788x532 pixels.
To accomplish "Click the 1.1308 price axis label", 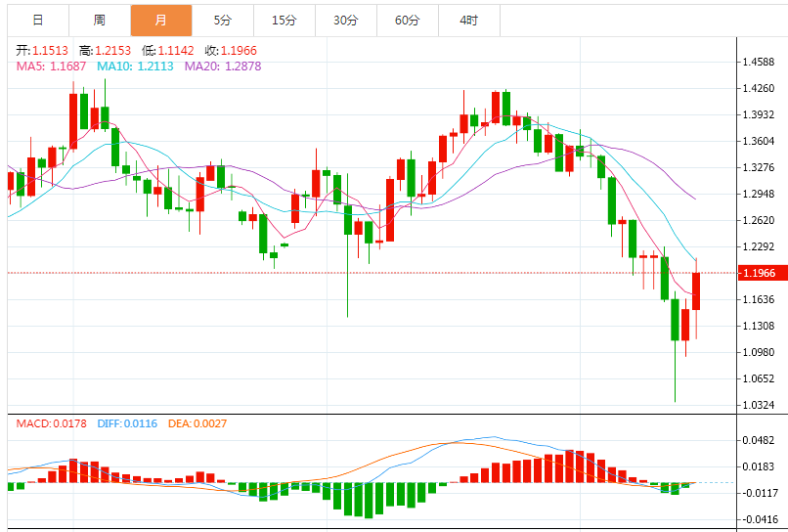I will point(759,326).
